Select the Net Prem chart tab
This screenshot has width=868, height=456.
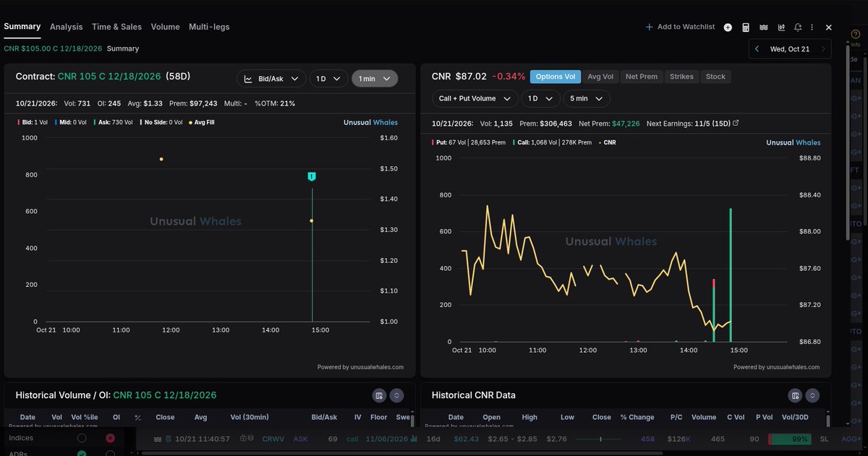(642, 77)
